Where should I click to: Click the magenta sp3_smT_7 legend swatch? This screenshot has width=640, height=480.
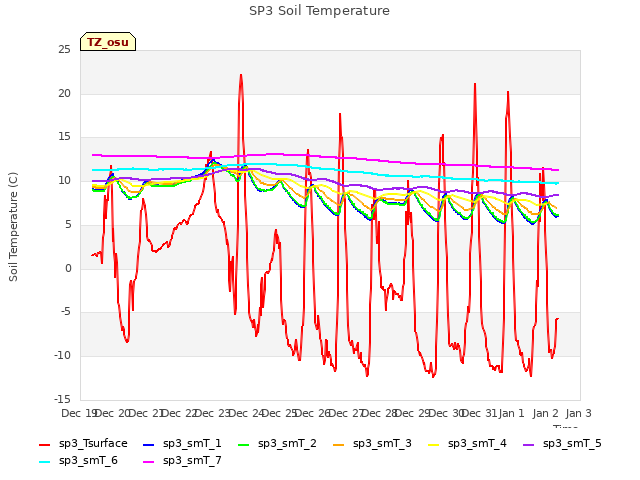coord(149,462)
